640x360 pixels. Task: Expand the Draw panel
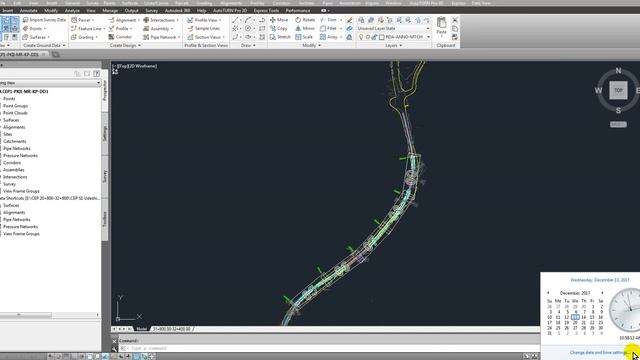pos(248,45)
